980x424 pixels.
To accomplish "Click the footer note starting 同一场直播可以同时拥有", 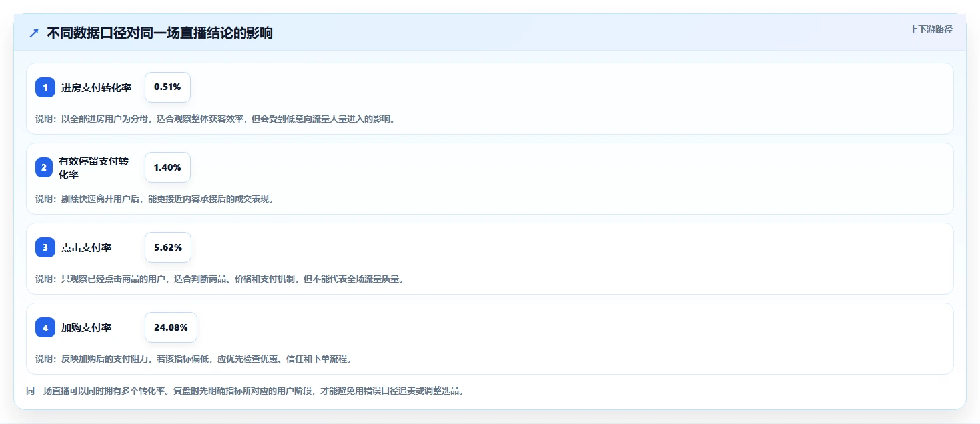I will (245, 391).
